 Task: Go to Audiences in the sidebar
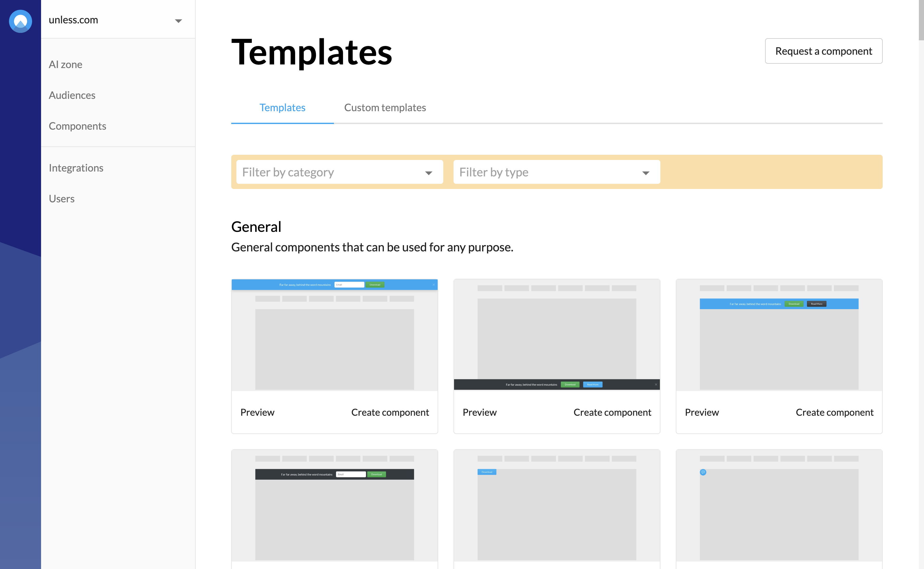72,95
